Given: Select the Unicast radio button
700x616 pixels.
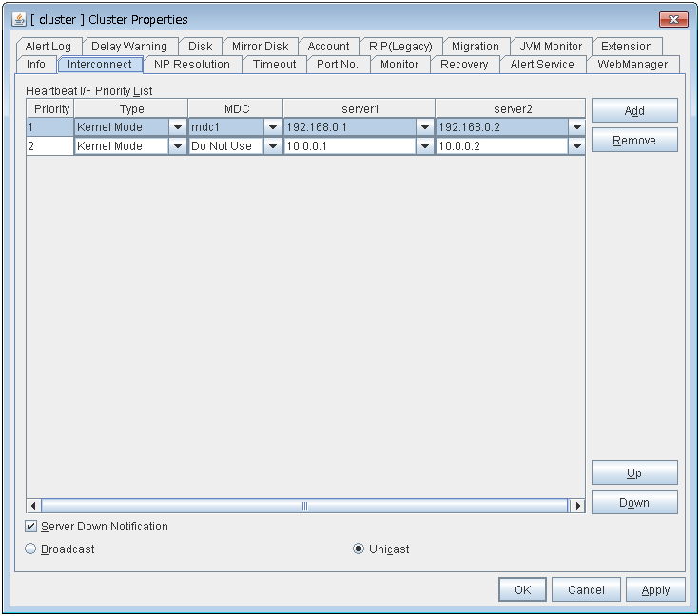Looking at the screenshot, I should click(359, 549).
